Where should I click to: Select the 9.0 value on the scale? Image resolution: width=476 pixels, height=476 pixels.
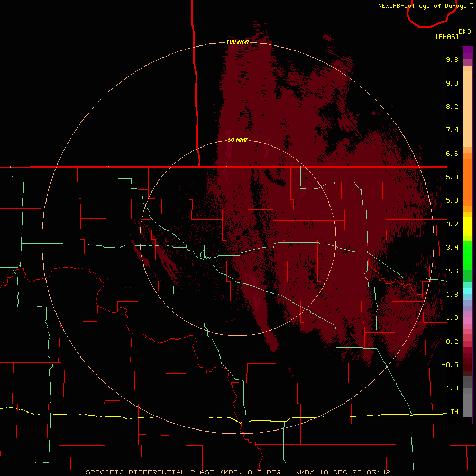[x=452, y=83]
